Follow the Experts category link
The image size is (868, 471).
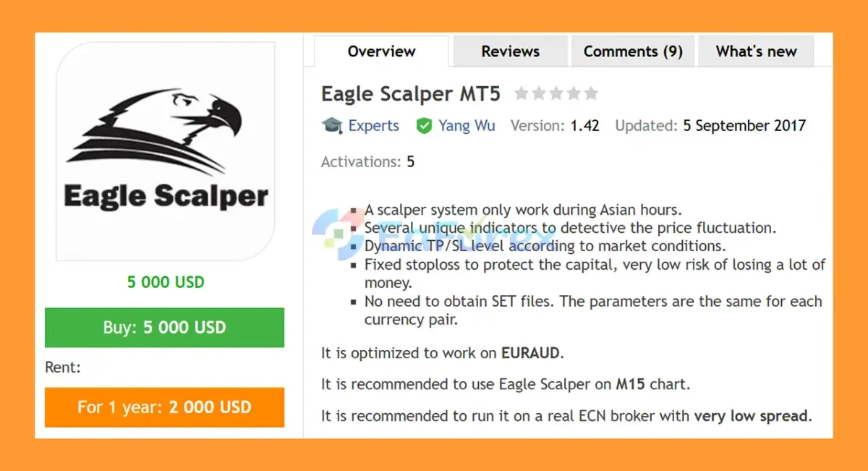(x=373, y=126)
